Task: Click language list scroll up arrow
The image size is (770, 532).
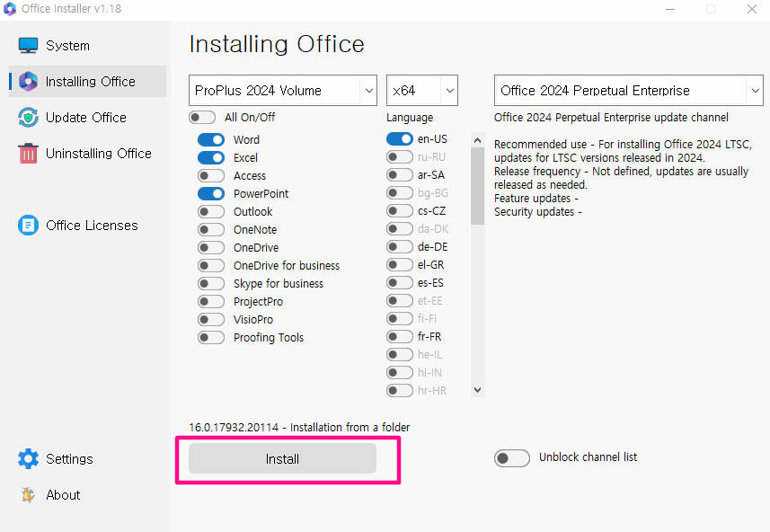Action: click(x=477, y=140)
